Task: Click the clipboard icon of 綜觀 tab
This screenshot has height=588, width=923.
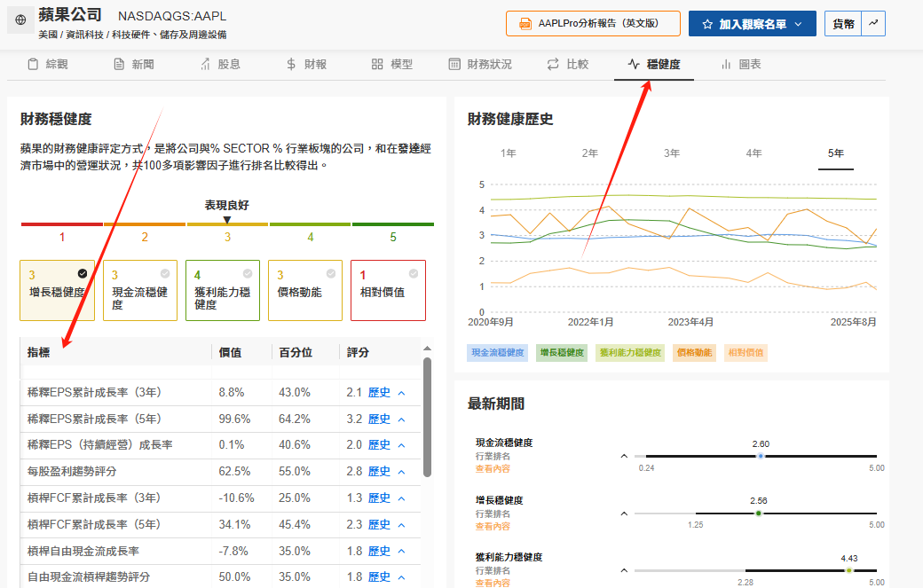Action: click(x=33, y=64)
